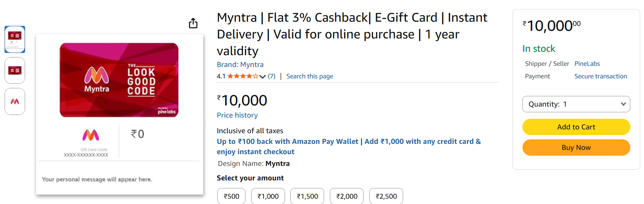Click the share icon above product image

click(x=193, y=23)
